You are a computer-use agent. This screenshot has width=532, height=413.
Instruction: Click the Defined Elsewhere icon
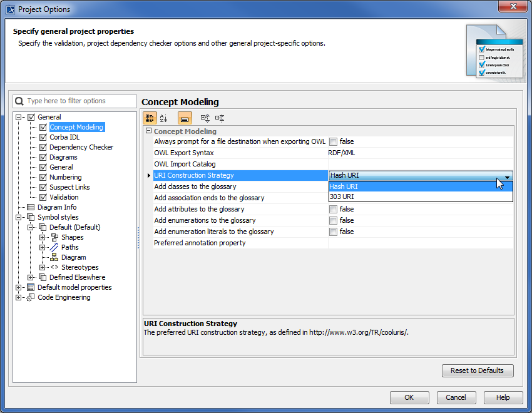point(43,277)
